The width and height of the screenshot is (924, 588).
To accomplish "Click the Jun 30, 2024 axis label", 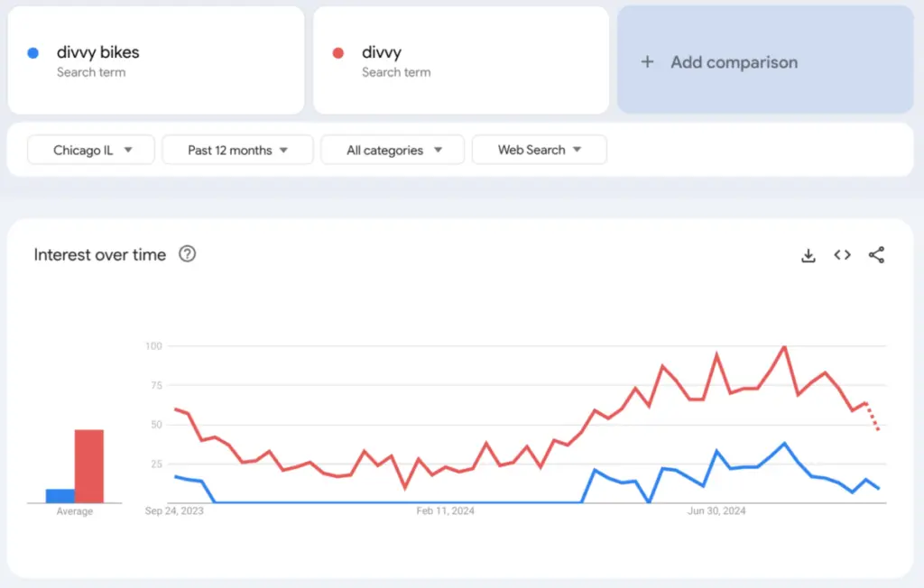I will [716, 511].
